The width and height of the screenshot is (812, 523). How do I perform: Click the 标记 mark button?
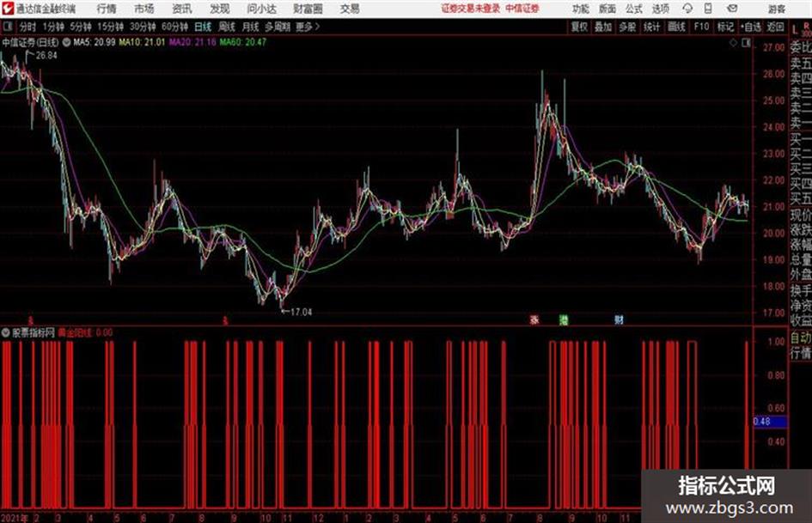pos(725,27)
